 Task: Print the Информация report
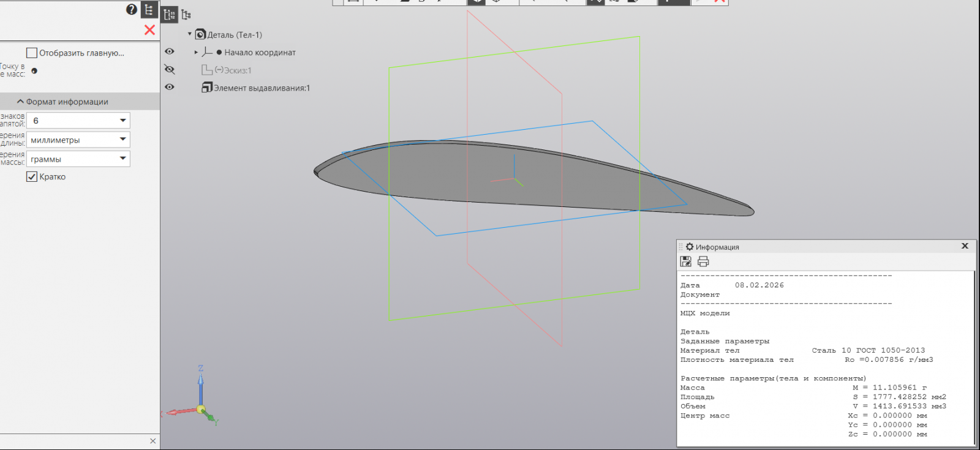703,261
